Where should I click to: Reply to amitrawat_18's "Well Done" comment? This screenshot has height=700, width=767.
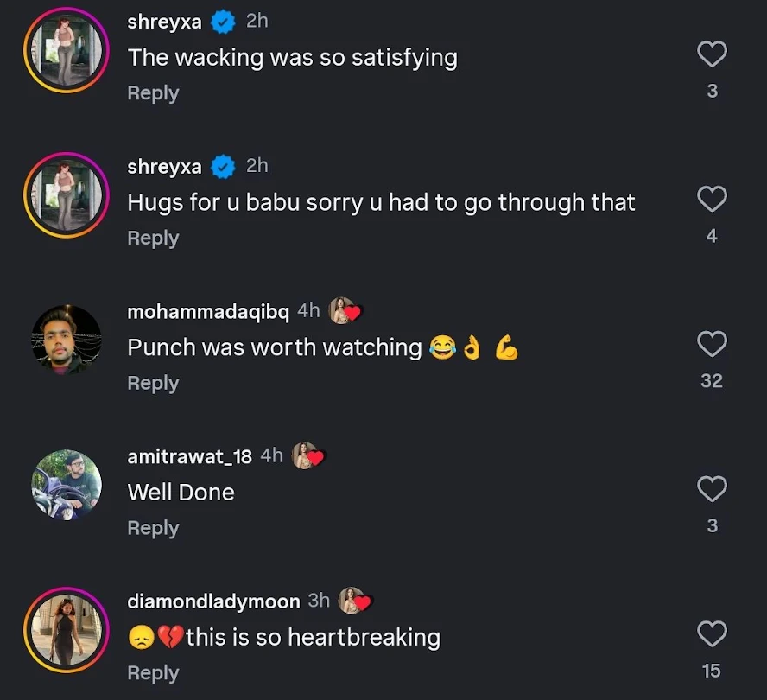[x=153, y=528]
